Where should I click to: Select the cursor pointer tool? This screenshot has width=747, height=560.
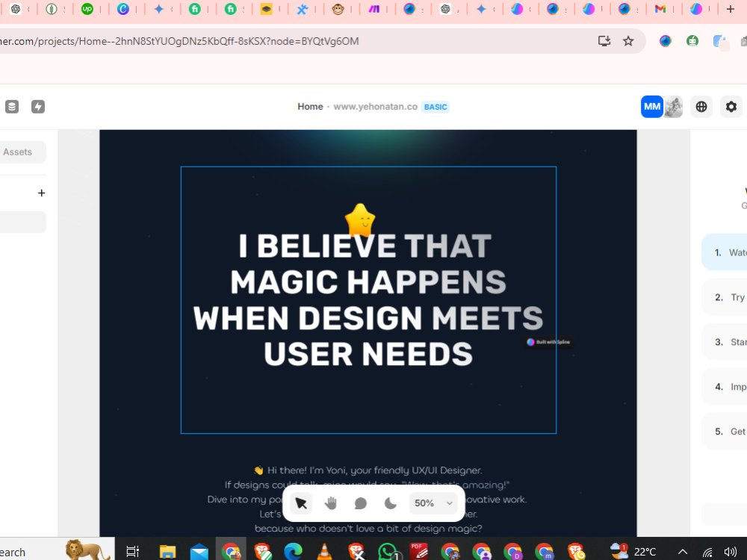pyautogui.click(x=301, y=503)
